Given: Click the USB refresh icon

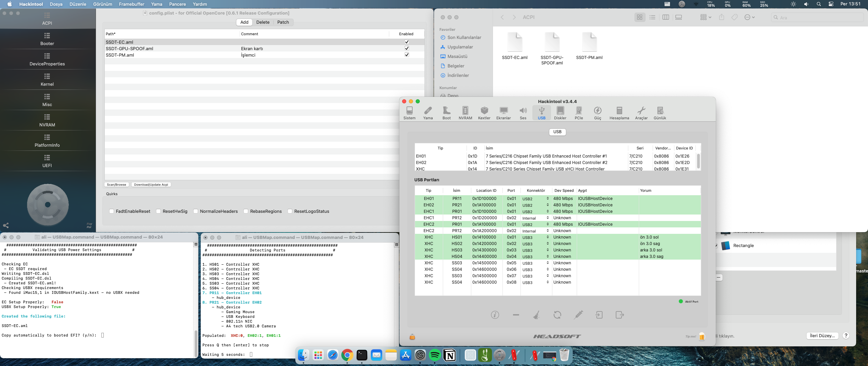Looking at the screenshot, I should point(557,315).
